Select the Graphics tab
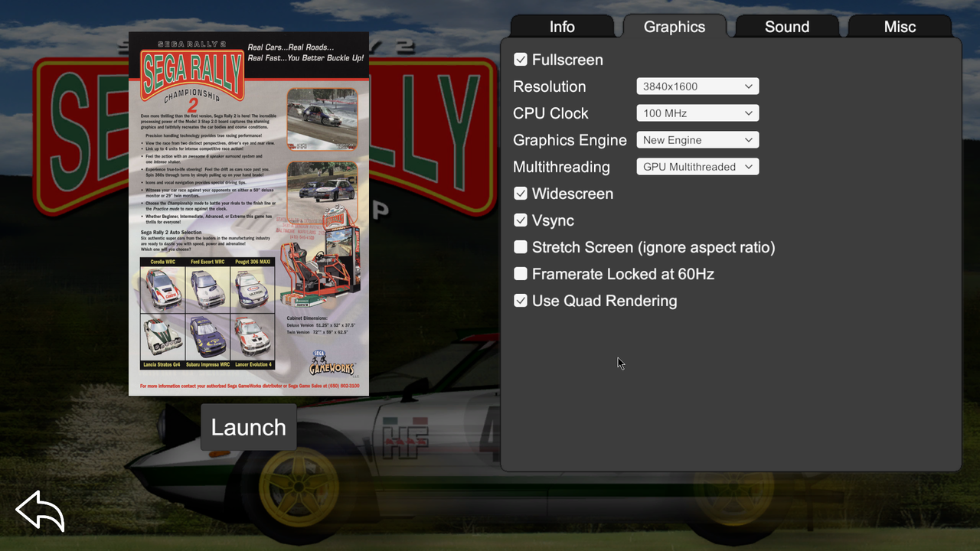 (675, 26)
